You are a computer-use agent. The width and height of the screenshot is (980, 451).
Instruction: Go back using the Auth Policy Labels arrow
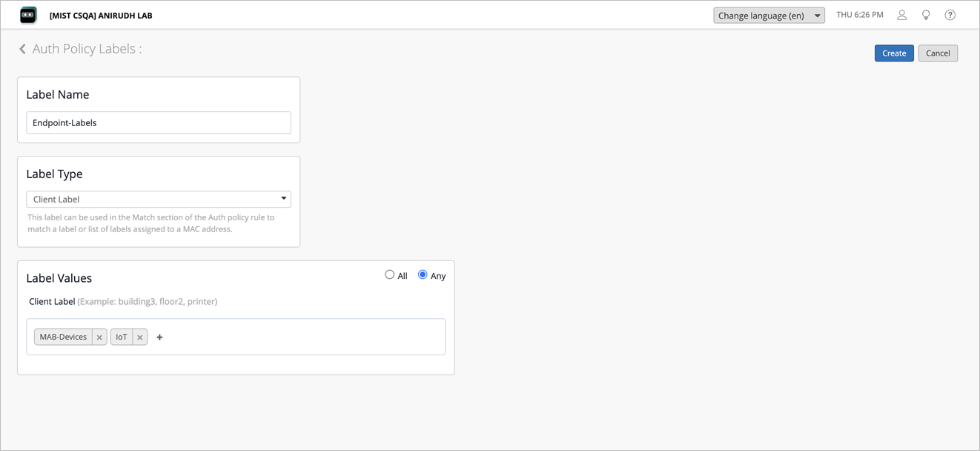22,49
